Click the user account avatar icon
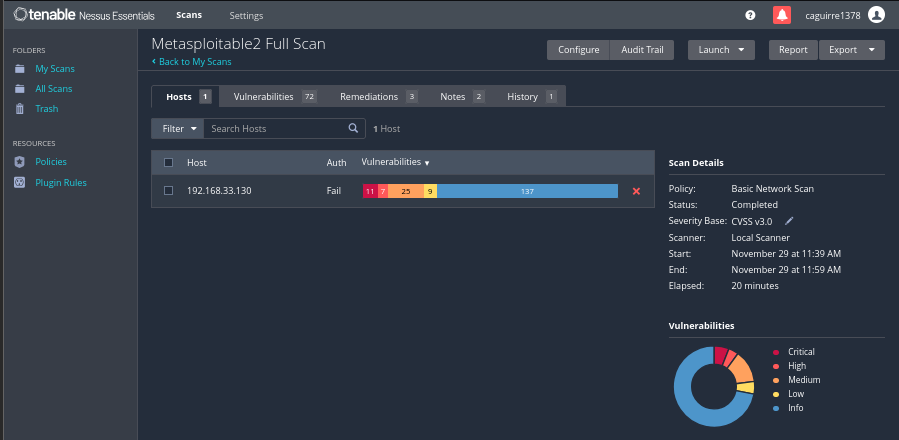The image size is (899, 440). 876,15
